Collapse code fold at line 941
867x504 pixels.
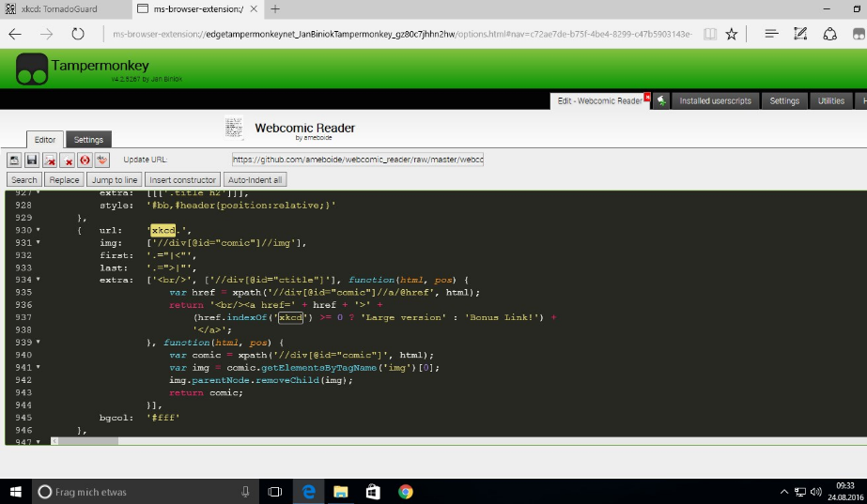coord(39,367)
